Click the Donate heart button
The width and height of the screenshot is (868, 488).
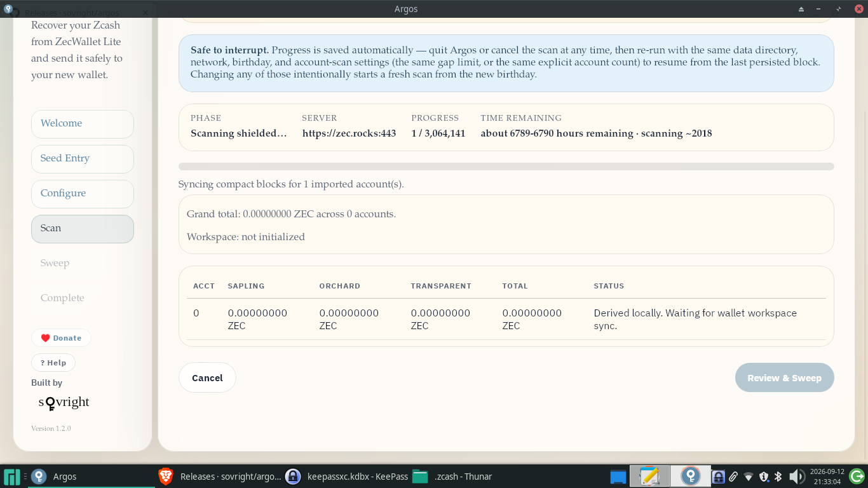click(x=61, y=338)
